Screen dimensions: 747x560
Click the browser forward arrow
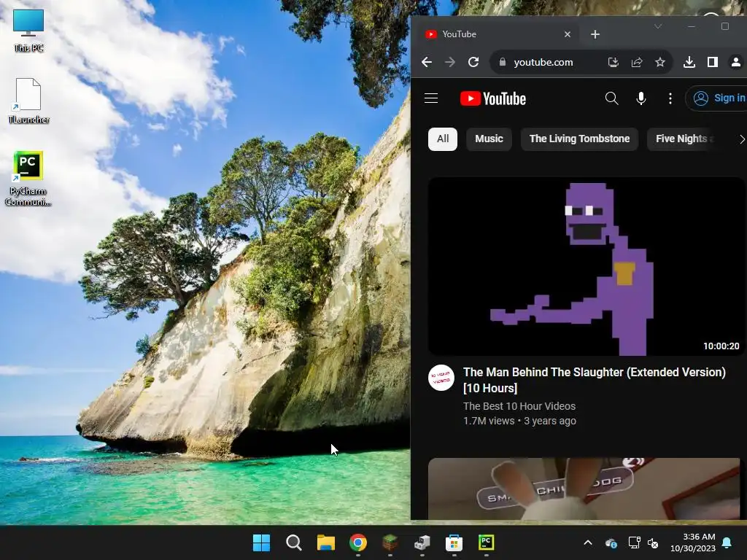pos(449,63)
